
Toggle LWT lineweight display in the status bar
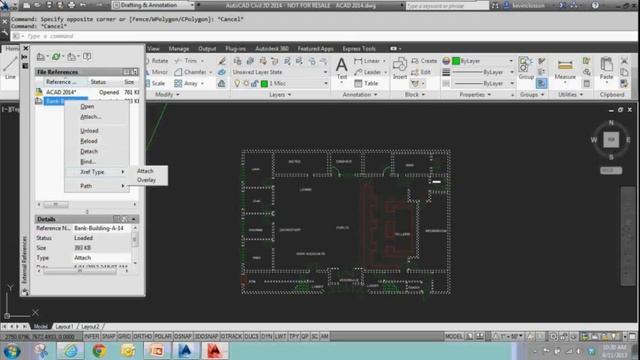pyautogui.click(x=280, y=336)
